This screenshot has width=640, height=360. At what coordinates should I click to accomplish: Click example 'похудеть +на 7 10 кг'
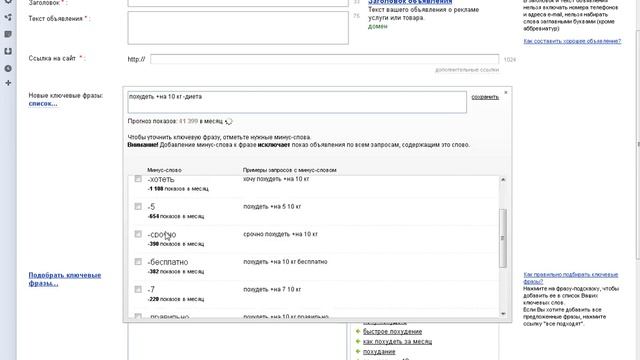coord(272,289)
